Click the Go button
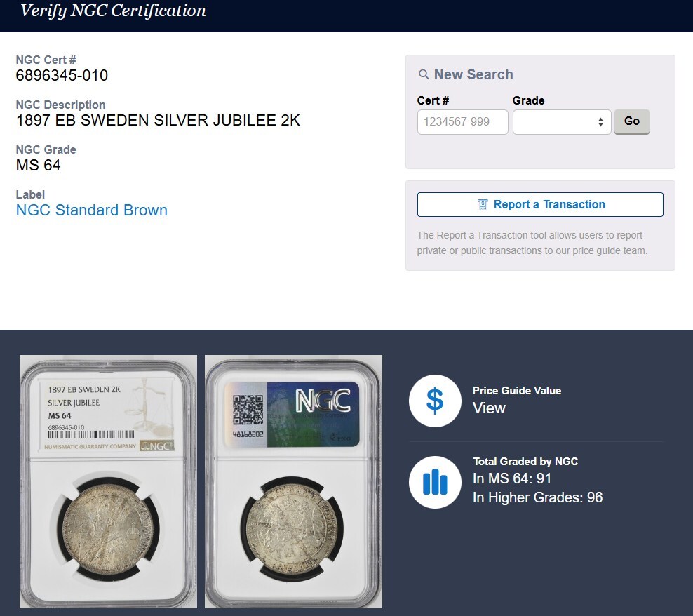 pyautogui.click(x=631, y=121)
